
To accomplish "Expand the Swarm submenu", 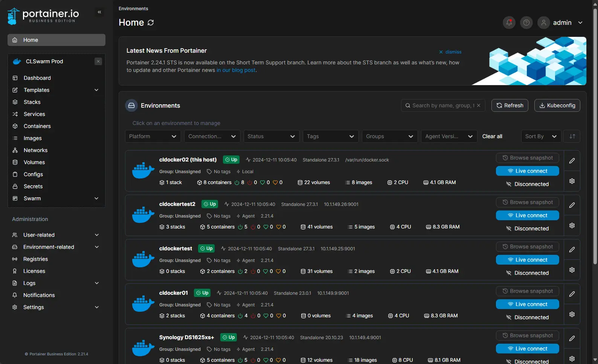I will point(96,198).
